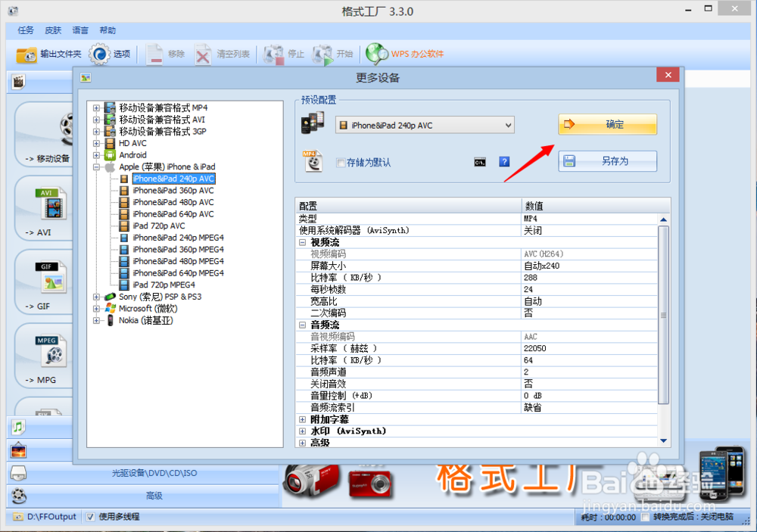Open the 任务 menu
757x532 pixels.
click(26, 30)
